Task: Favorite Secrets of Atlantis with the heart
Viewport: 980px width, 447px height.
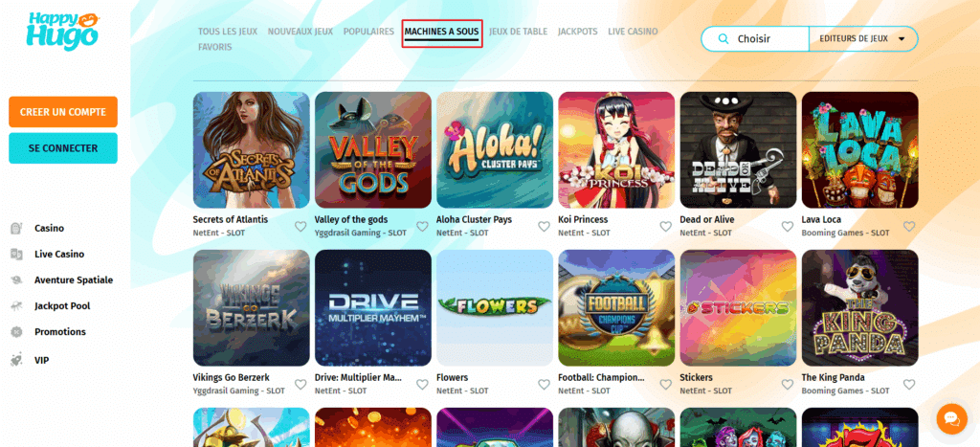Action: [301, 226]
